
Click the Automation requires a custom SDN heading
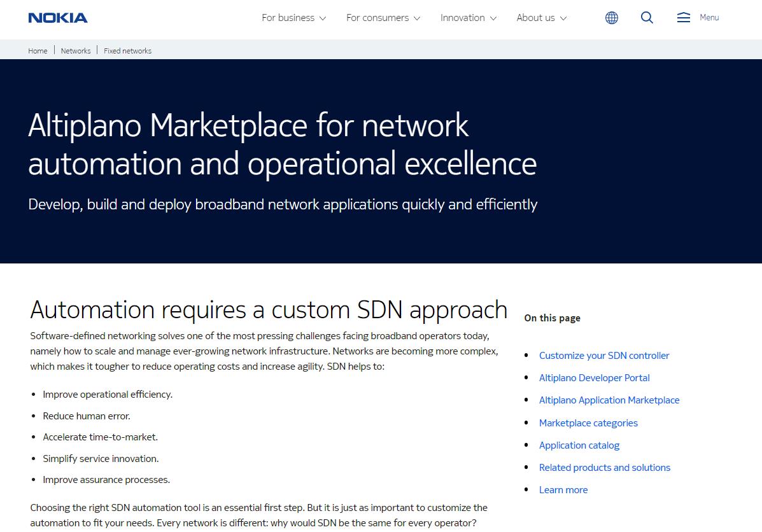(x=268, y=310)
